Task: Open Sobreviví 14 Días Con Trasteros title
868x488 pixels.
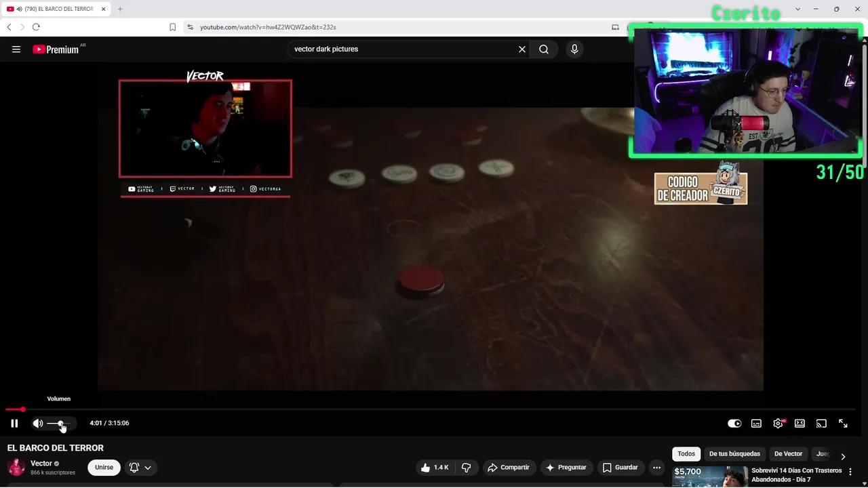Action: pos(797,475)
